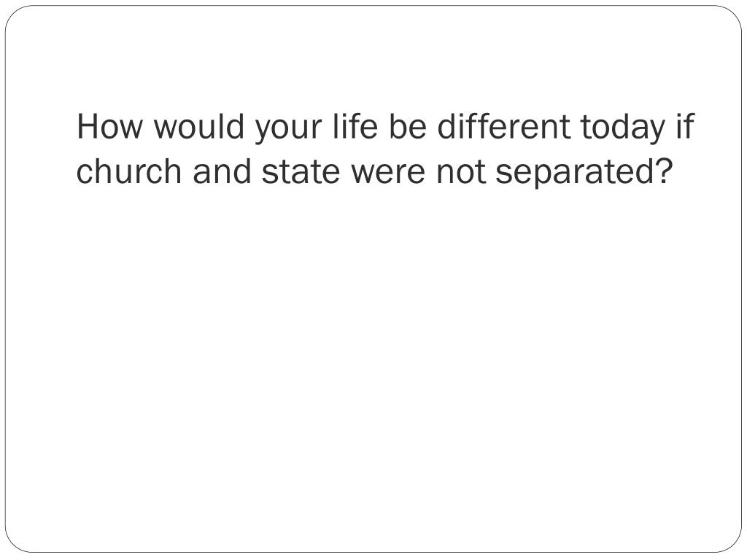Image resolution: width=747 pixels, height=560 pixels.
Task: Select the word "different" in the text
Action: point(503,125)
